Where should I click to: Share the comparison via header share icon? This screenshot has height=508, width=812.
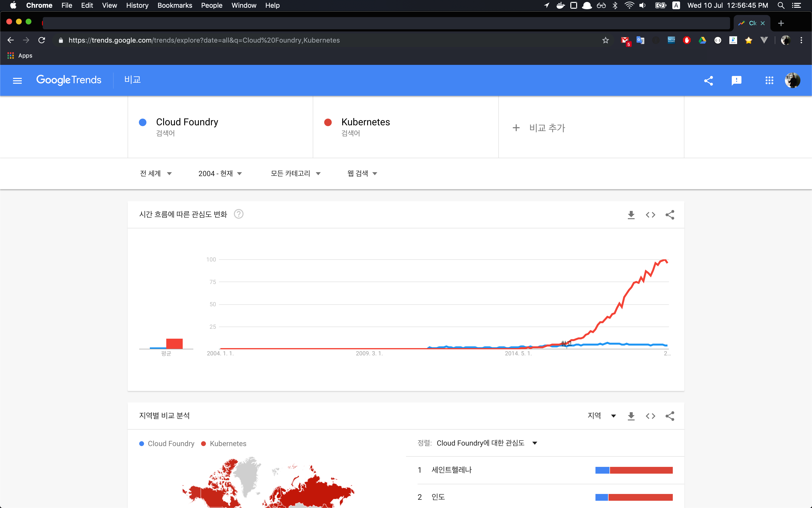click(708, 81)
